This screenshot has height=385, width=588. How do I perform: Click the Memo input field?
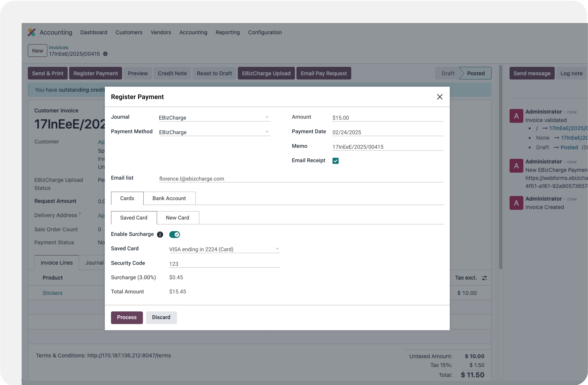tap(388, 147)
